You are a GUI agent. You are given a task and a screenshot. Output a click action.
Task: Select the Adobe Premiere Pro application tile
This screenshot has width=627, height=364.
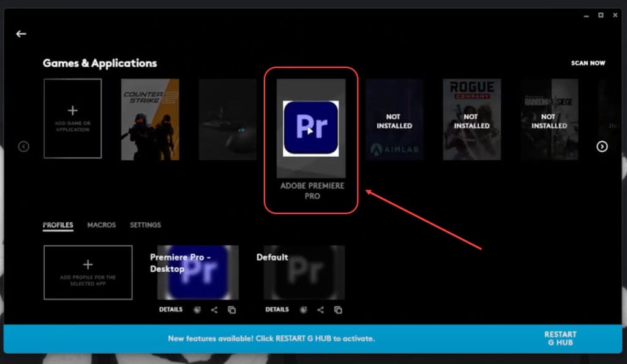(310, 128)
